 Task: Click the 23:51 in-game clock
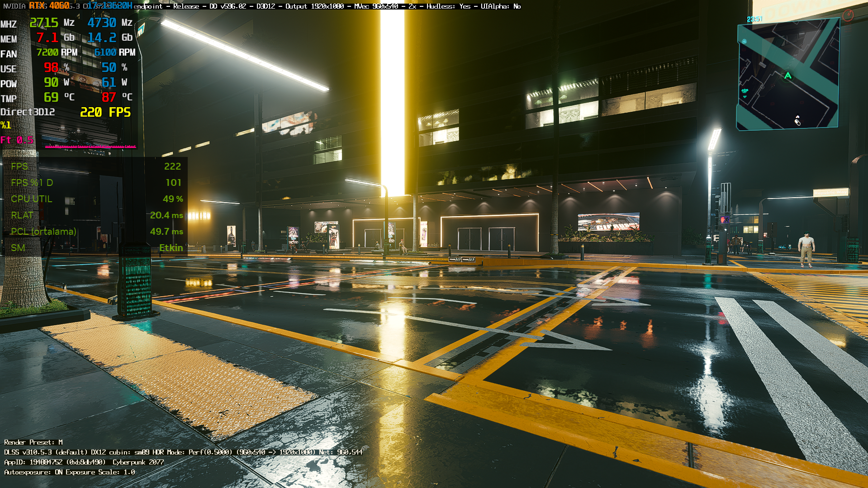click(754, 19)
